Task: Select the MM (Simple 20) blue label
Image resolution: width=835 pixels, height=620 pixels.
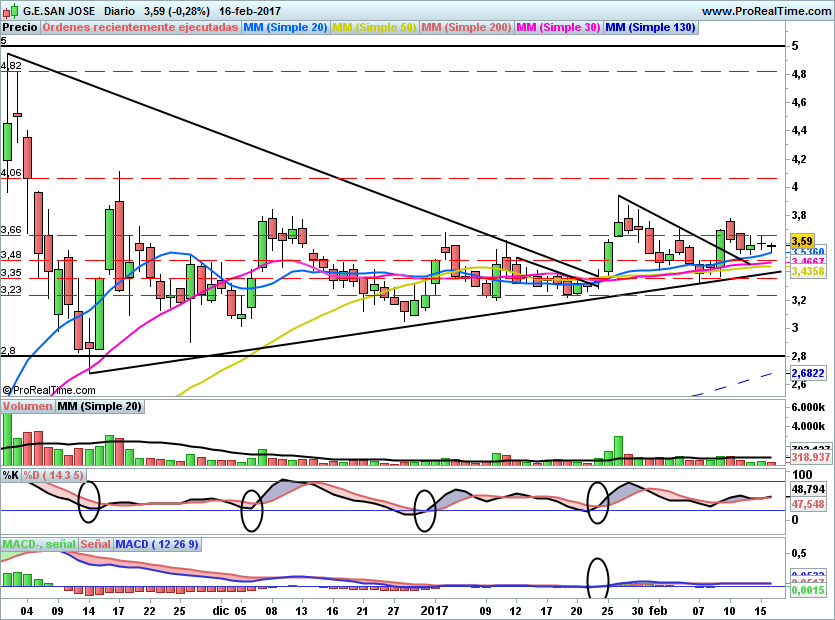Action: click(x=285, y=27)
